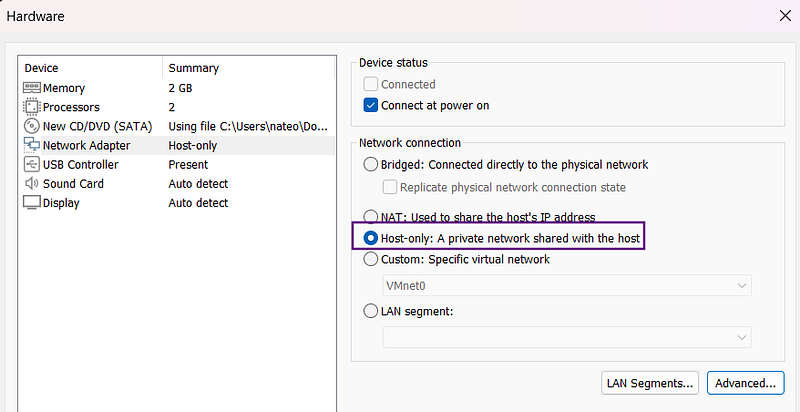Choose the Bridged network connection option

(371, 164)
